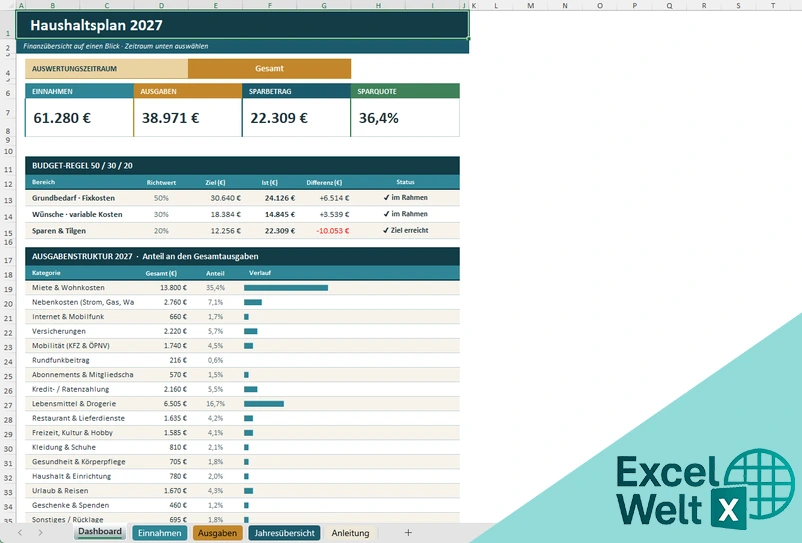Select difference value +6.514 €
Image resolution: width=802 pixels, height=543 pixels.
tap(334, 198)
